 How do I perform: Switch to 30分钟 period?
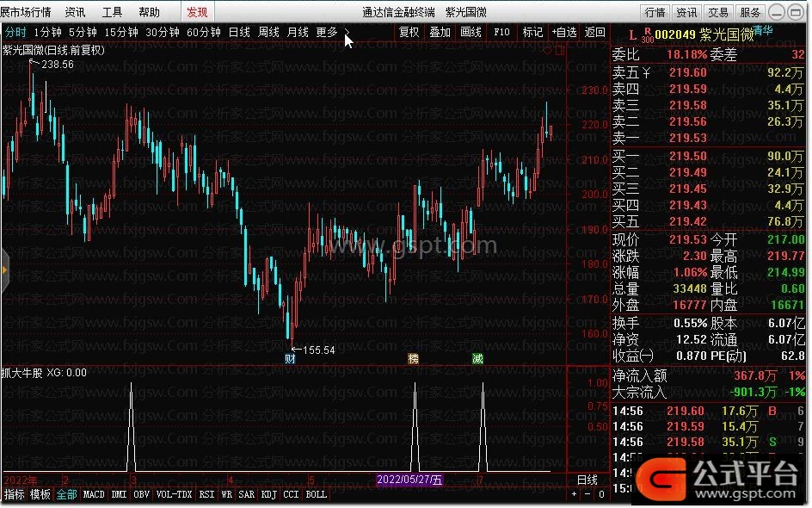[162, 32]
